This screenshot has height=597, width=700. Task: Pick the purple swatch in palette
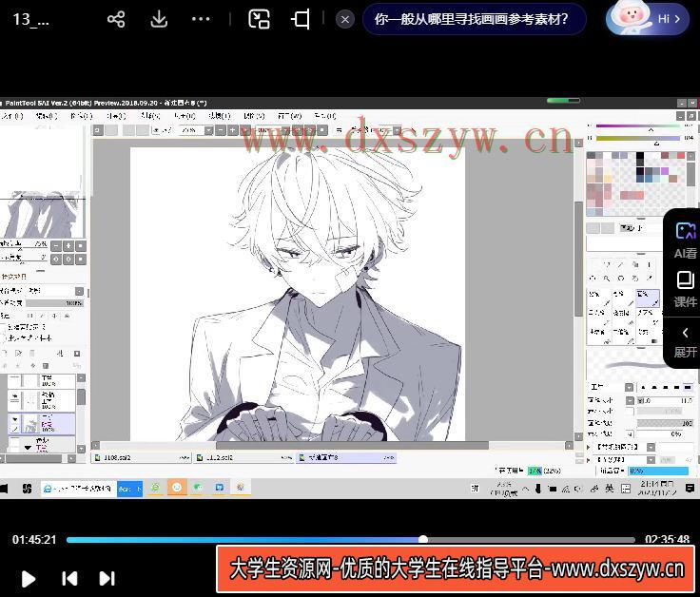coord(664,171)
